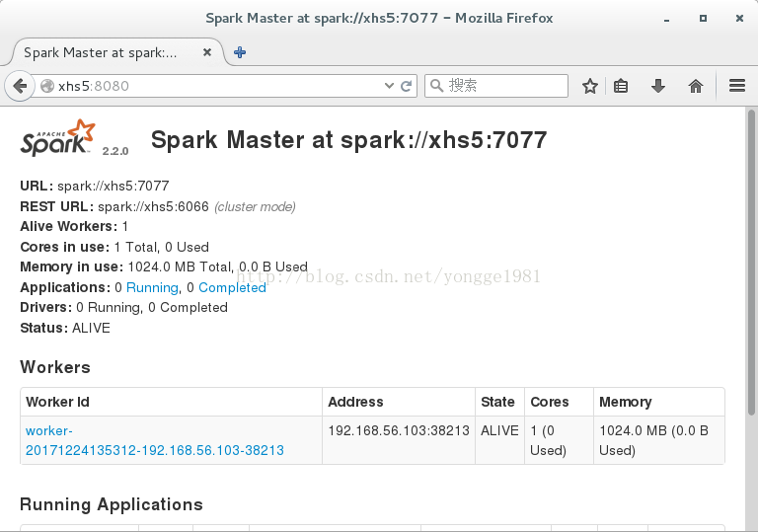Open the Firefox hamburger menu

[x=737, y=86]
